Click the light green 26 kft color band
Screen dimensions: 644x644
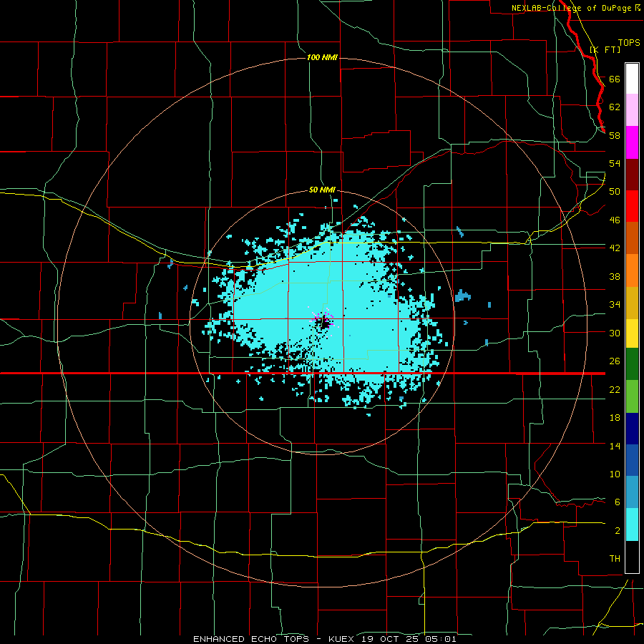[632, 396]
